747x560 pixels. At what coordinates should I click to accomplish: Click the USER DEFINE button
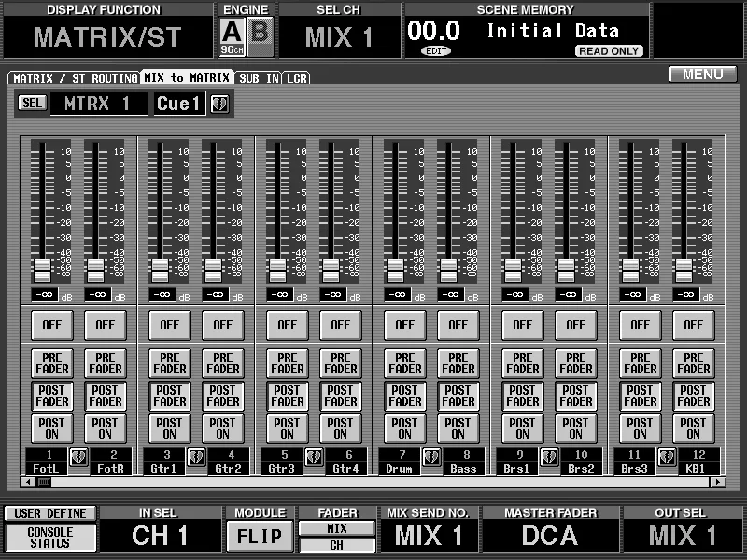(x=50, y=513)
